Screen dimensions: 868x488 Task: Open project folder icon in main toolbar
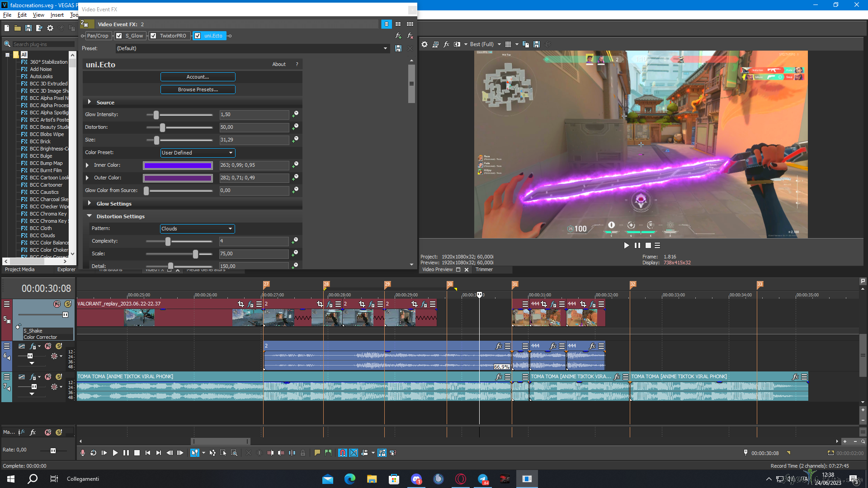[x=17, y=28]
